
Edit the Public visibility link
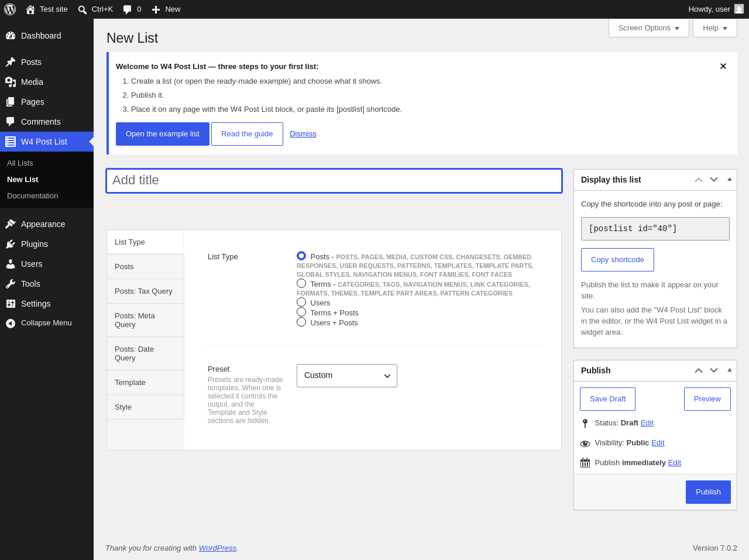point(658,443)
